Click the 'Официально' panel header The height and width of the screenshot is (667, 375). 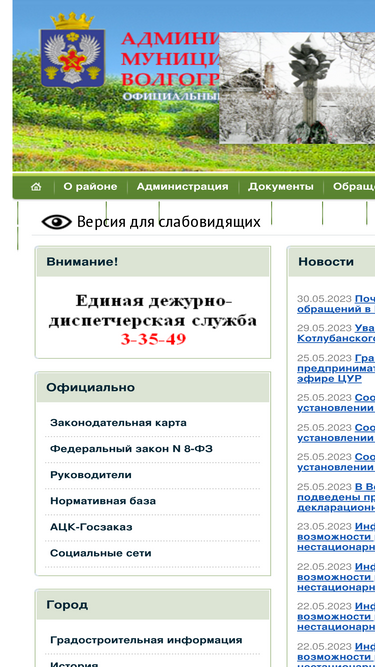tap(91, 388)
